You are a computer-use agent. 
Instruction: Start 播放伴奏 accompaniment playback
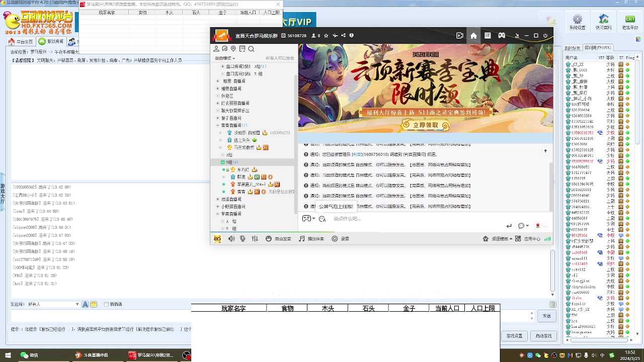coord(311,239)
